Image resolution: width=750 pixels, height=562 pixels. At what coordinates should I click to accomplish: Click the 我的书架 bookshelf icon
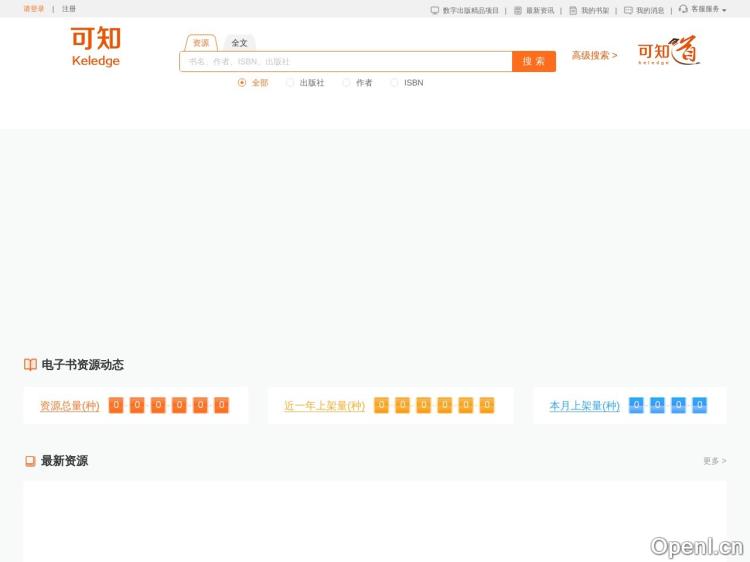click(x=573, y=10)
